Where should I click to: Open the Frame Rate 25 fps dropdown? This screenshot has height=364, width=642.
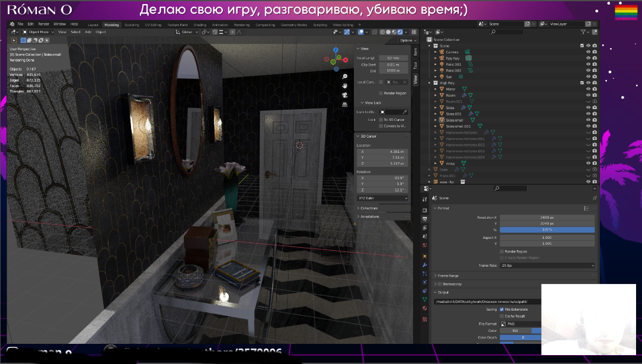pyautogui.click(x=547, y=266)
